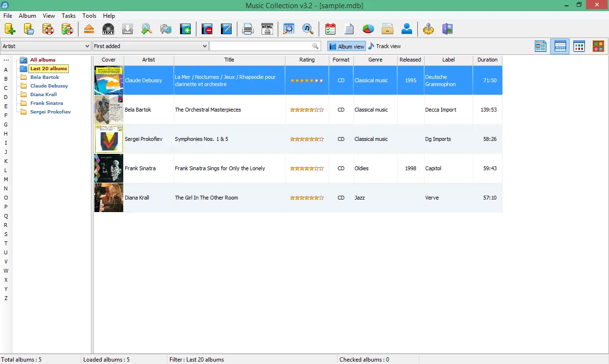
Task: Click the eject CD toolbar icon
Action: coord(89,29)
